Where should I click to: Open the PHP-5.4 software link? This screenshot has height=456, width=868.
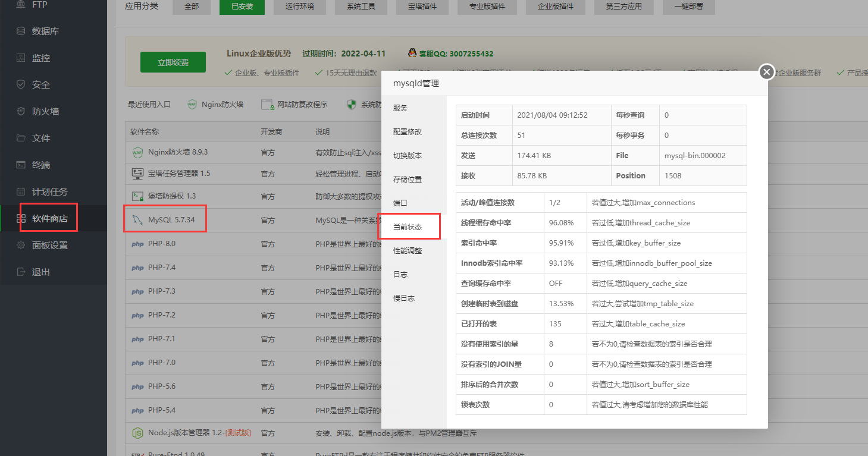click(162, 410)
